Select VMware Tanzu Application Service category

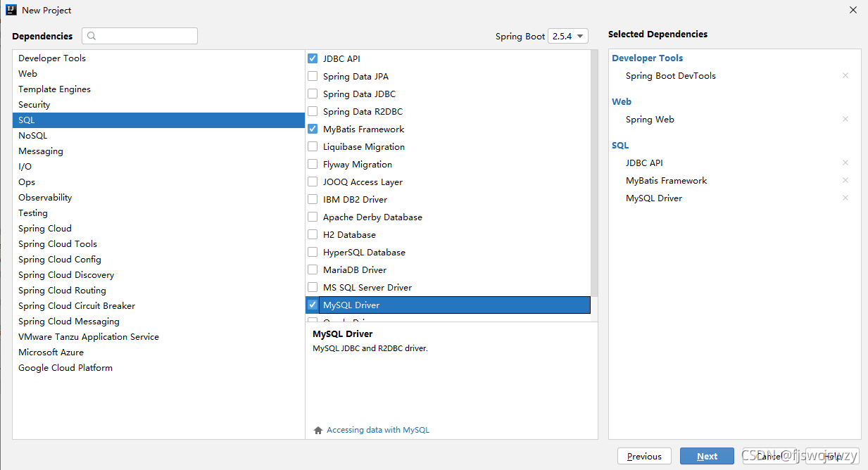click(158, 336)
